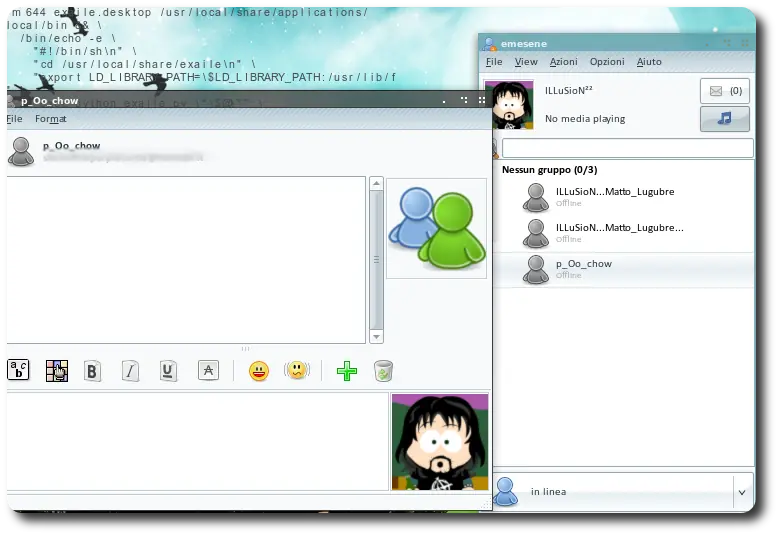Open the mail inbox (0) button
This screenshot has height=536, width=779.
(x=725, y=91)
